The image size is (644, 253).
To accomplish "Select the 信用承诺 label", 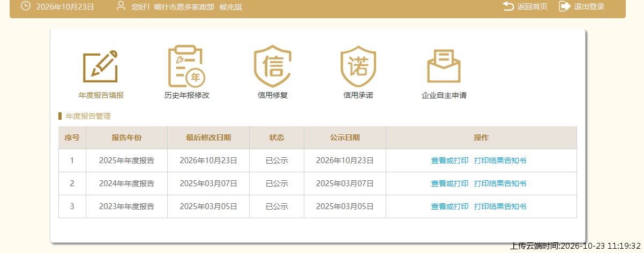I will (x=358, y=96).
